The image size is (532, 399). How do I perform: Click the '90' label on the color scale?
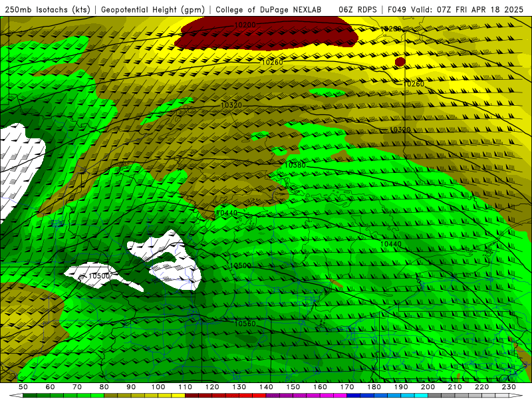pos(131,387)
